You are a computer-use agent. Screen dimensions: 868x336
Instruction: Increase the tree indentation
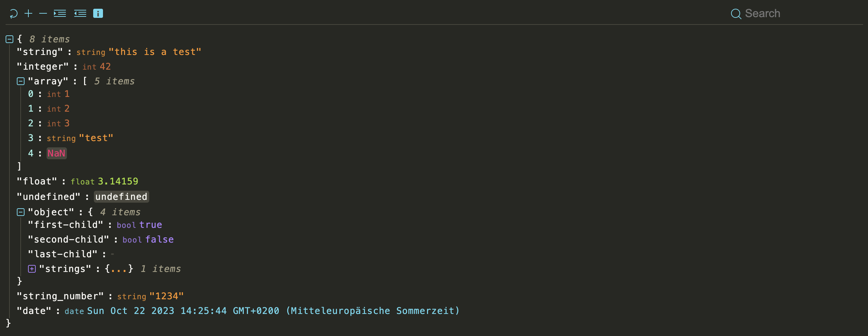click(60, 13)
